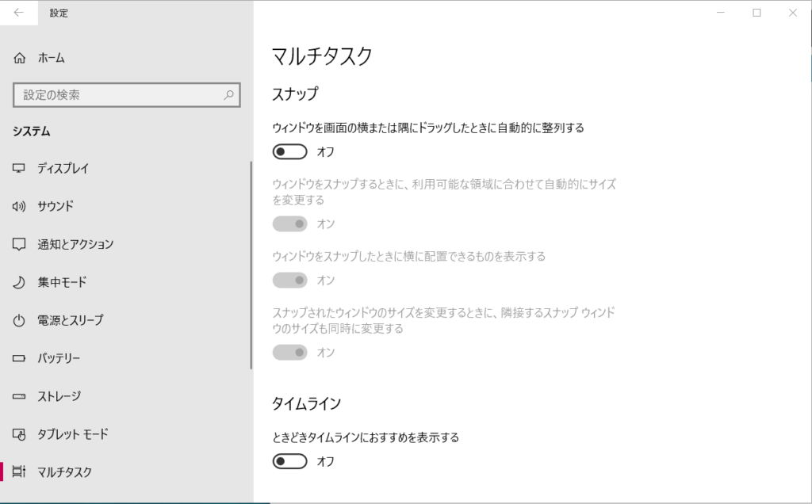
Task: Toggle resize adjacent snapped window switch
Action: click(290, 353)
